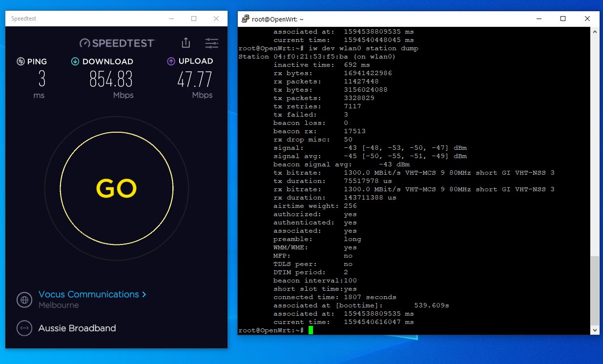Close the Speedtest window
Screen dimensions: 603x364
pyautogui.click(x=216, y=19)
